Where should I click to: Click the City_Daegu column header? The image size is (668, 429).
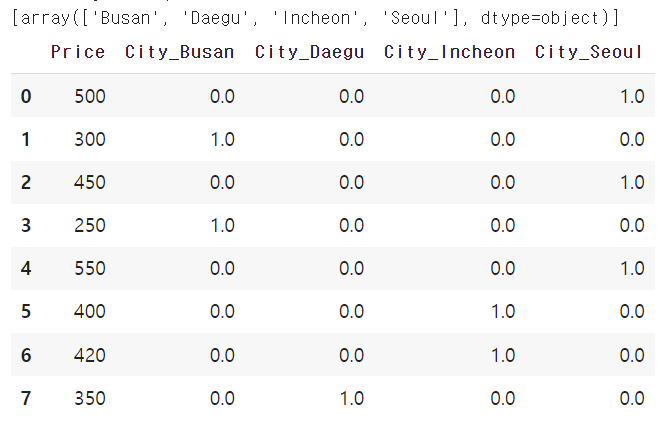[x=310, y=52]
